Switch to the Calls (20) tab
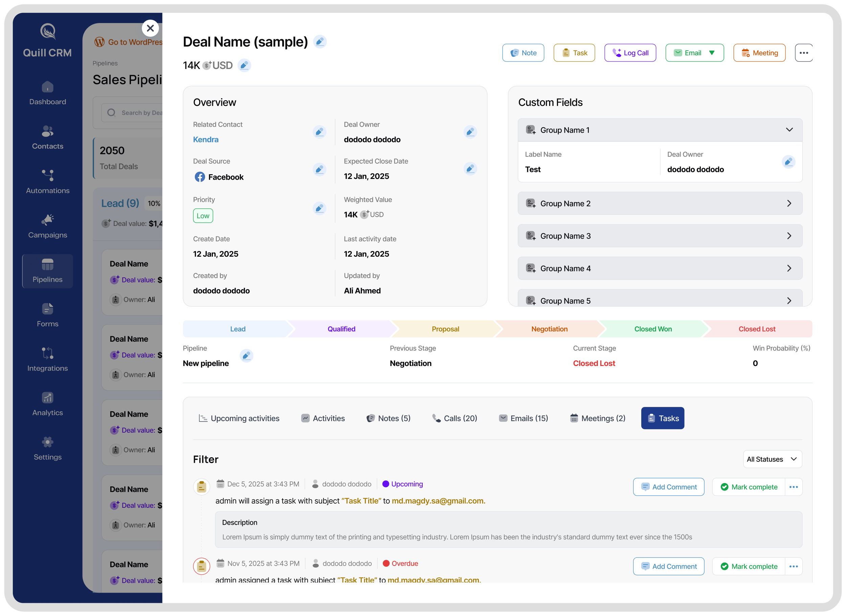 pos(454,418)
